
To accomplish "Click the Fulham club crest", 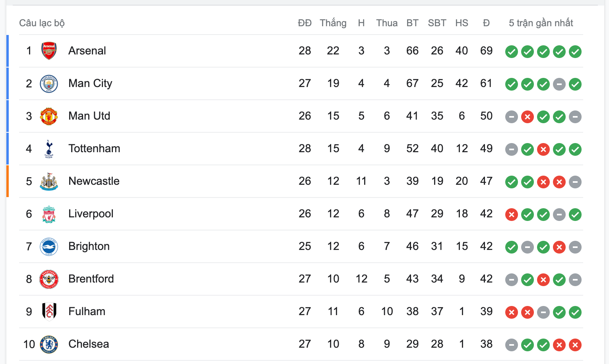I will [49, 312].
